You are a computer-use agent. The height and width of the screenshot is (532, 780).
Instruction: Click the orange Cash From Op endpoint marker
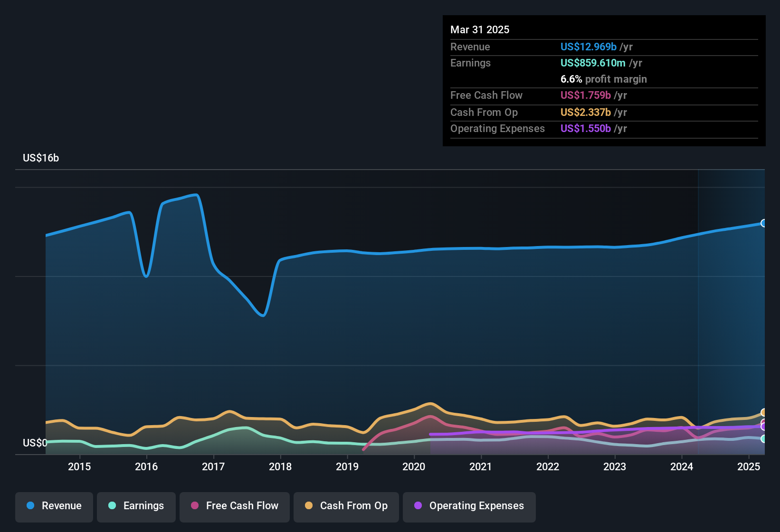coord(764,412)
